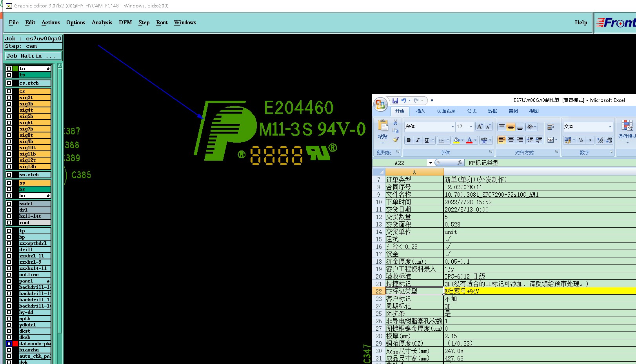Image resolution: width=636 pixels, height=364 pixels.
Task: Increase decimal places
Action: click(600, 140)
